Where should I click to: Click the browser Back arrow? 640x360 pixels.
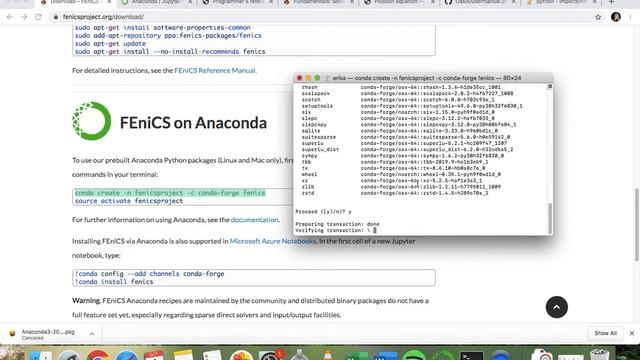pyautogui.click(x=10, y=17)
